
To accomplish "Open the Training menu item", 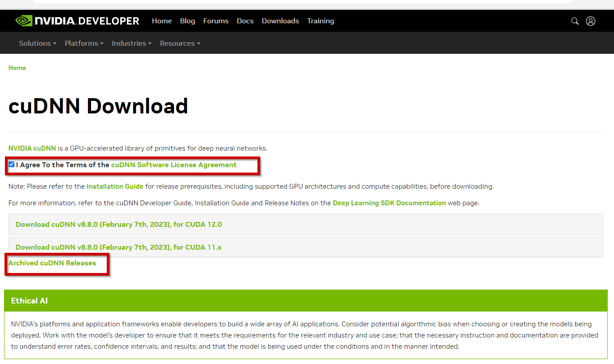I will click(320, 21).
